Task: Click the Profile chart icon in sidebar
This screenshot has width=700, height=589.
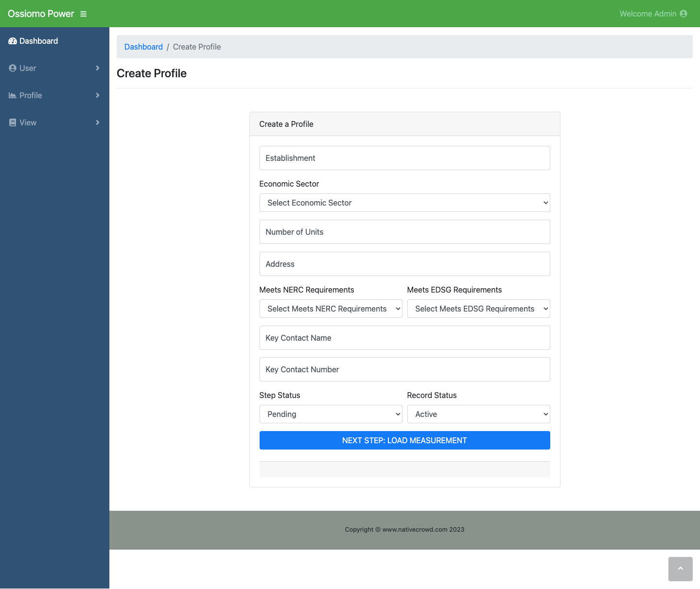Action: [x=13, y=96]
